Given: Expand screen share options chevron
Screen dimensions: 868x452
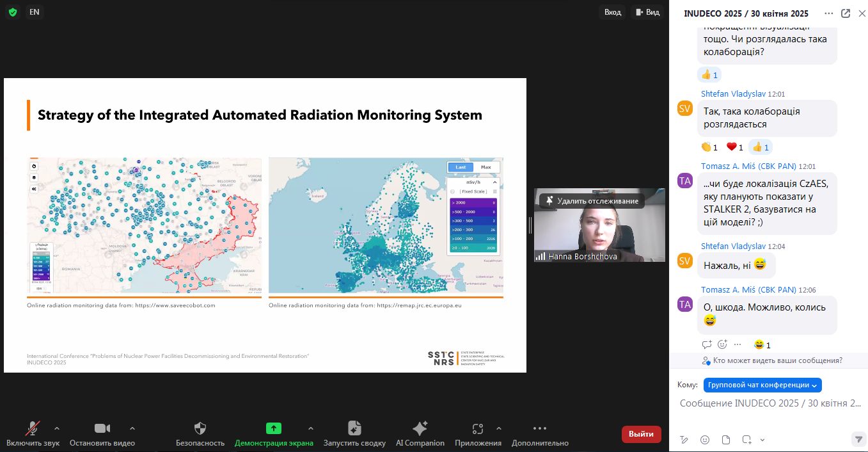Looking at the screenshot, I should pyautogui.click(x=311, y=428).
